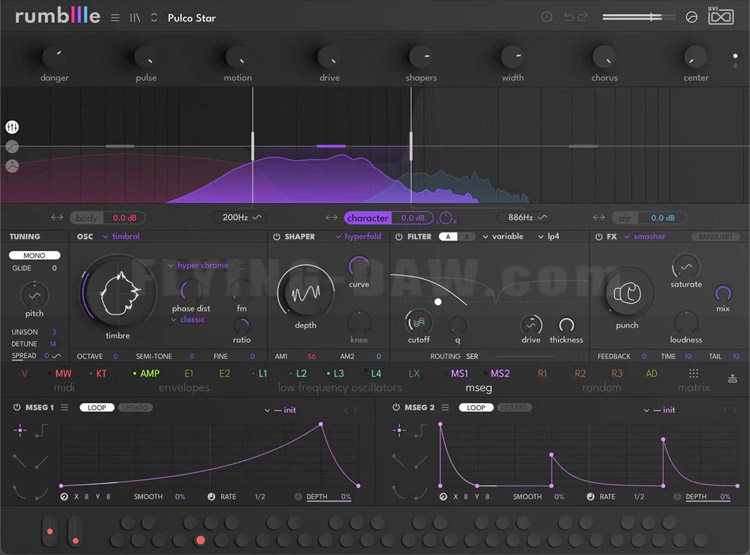Open the modulation matrix grid icon

[x=694, y=374]
